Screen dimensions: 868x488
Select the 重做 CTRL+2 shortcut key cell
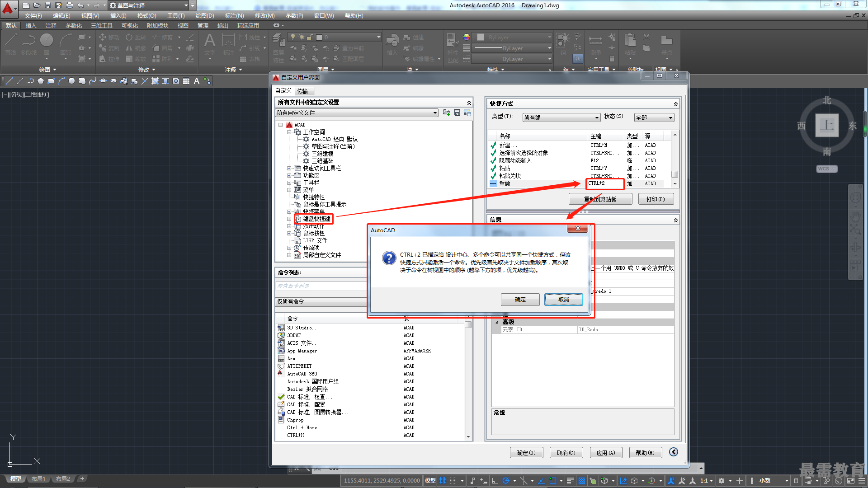(x=605, y=183)
